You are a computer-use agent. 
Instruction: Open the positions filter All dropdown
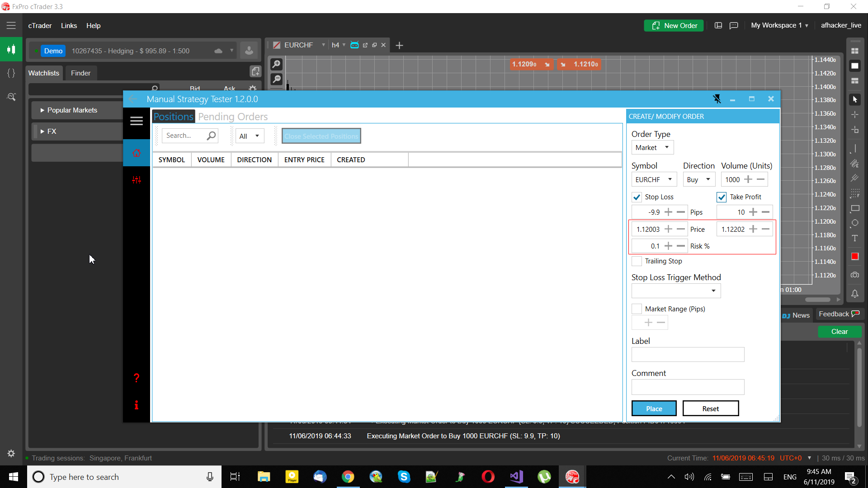(x=250, y=136)
